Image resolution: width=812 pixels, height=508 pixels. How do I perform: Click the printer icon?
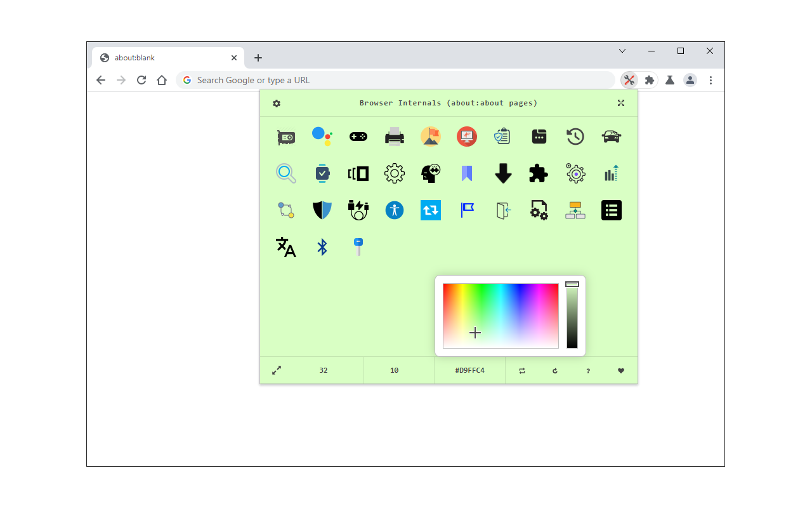pyautogui.click(x=394, y=136)
